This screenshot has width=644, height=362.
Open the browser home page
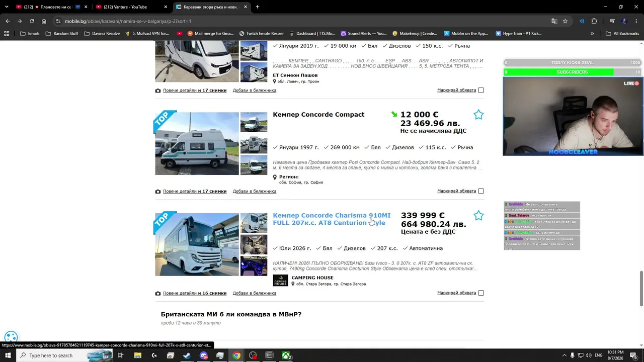44,21
